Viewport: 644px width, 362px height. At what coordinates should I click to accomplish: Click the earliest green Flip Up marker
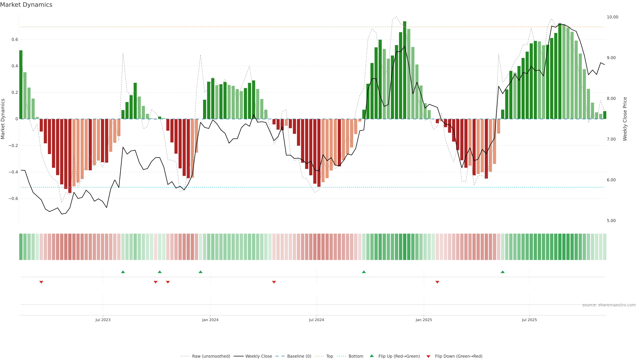(123, 272)
